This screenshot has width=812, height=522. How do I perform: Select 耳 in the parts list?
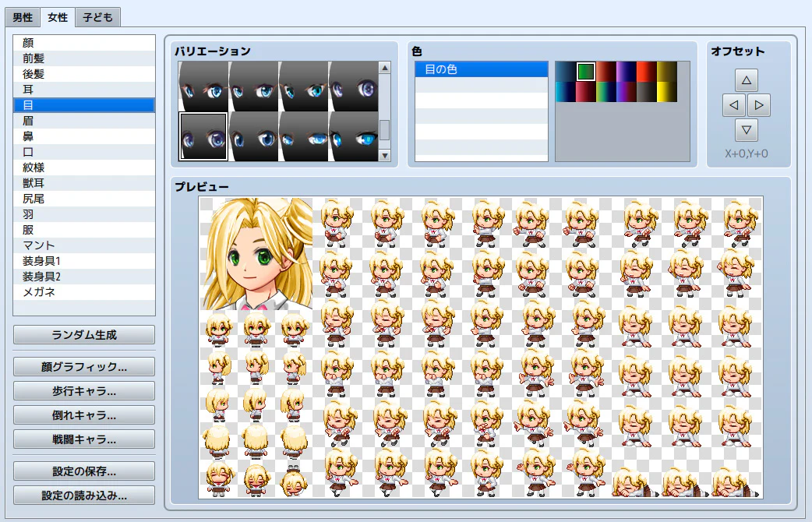tap(84, 90)
